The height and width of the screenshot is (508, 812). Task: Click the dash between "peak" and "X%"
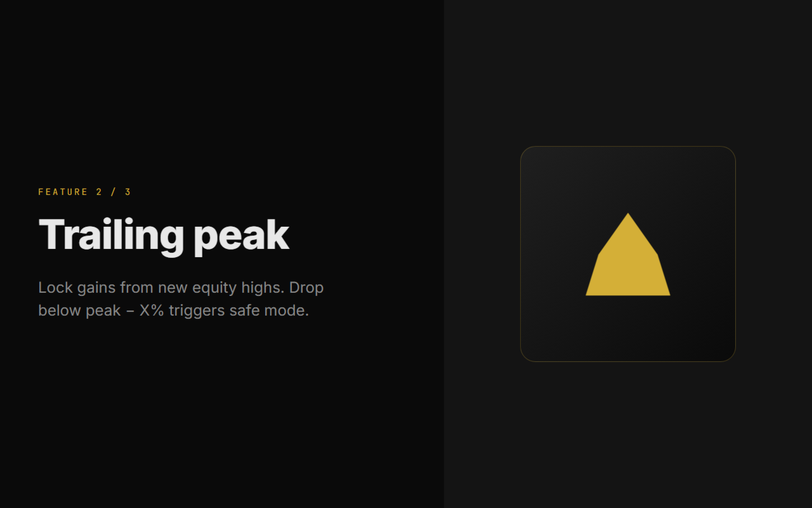pos(130,312)
